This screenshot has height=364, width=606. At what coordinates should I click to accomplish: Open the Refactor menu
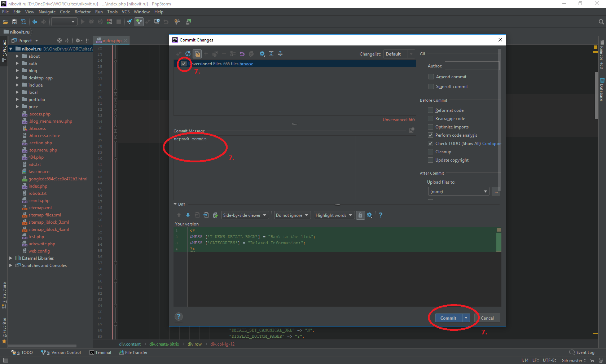83,12
